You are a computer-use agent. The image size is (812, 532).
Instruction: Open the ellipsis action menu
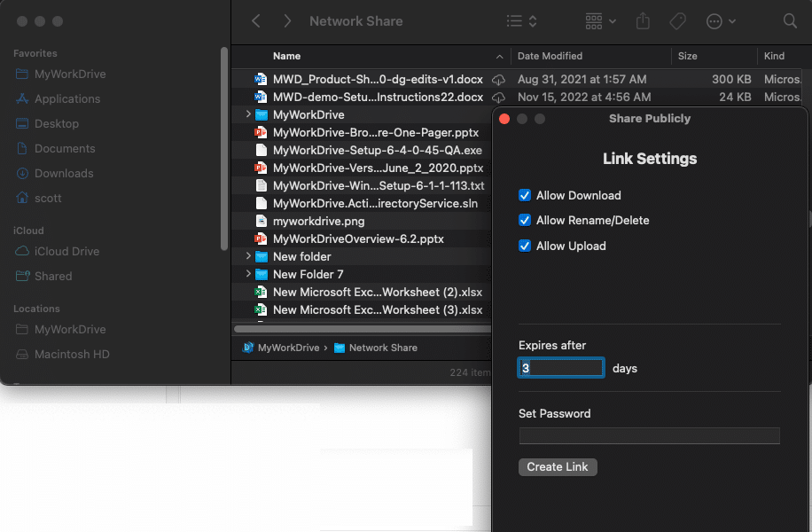(x=721, y=21)
